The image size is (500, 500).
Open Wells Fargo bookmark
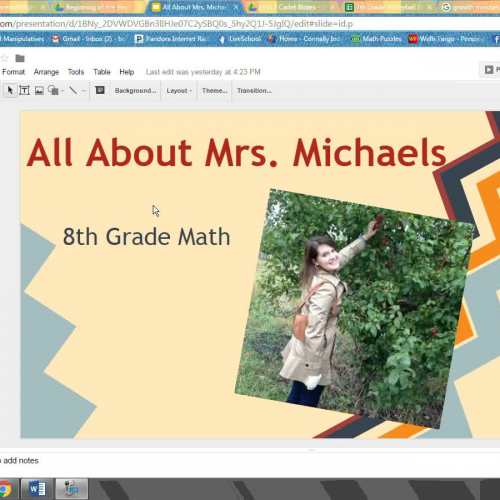(445, 39)
